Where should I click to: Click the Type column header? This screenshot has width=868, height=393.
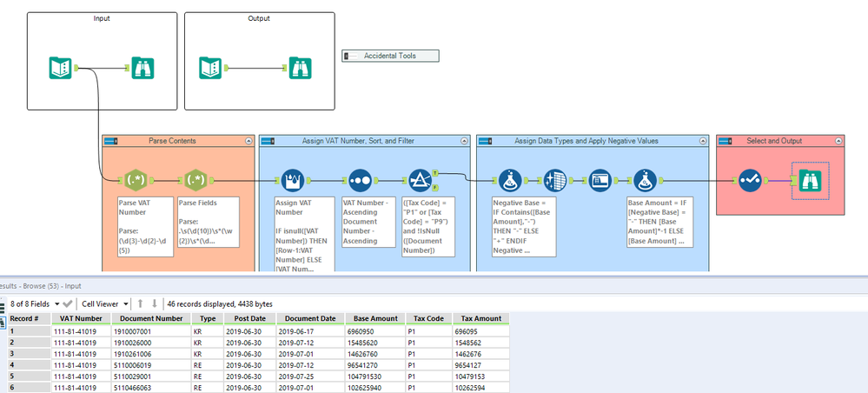click(x=208, y=318)
